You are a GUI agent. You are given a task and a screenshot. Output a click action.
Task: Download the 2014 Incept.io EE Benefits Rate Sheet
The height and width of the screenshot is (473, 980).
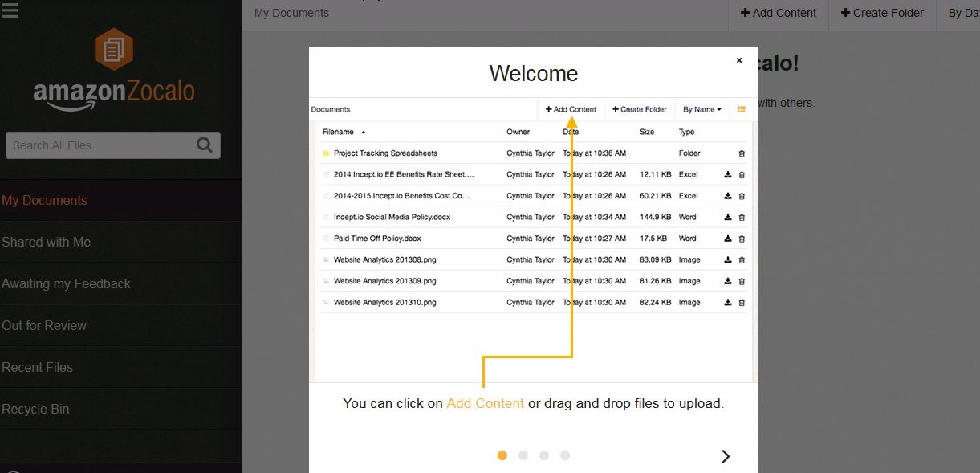pos(728,174)
